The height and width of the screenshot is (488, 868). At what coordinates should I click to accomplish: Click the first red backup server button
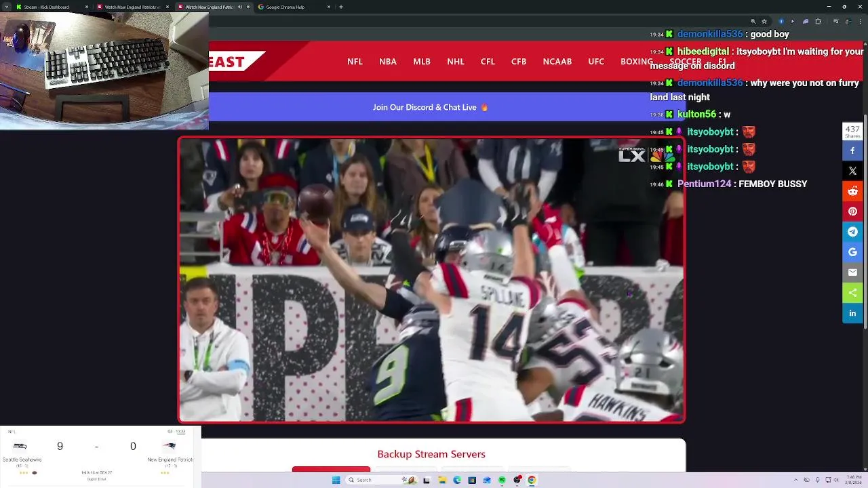(x=331, y=469)
